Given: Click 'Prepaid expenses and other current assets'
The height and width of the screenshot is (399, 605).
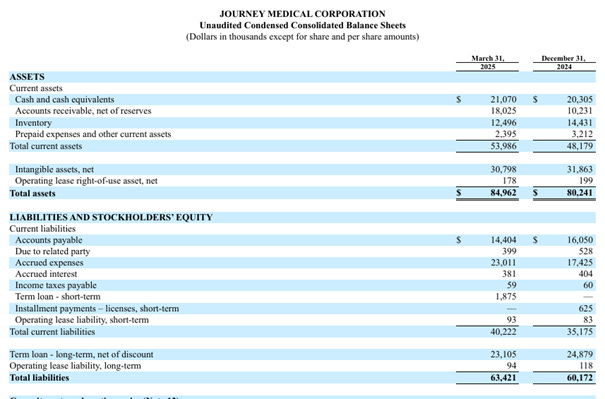Looking at the screenshot, I should pos(93,134).
